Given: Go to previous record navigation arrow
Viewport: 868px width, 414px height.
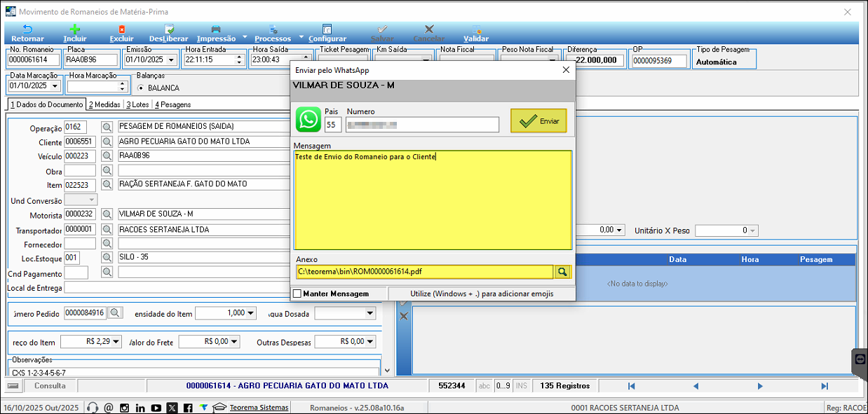Looking at the screenshot, I should 696,386.
